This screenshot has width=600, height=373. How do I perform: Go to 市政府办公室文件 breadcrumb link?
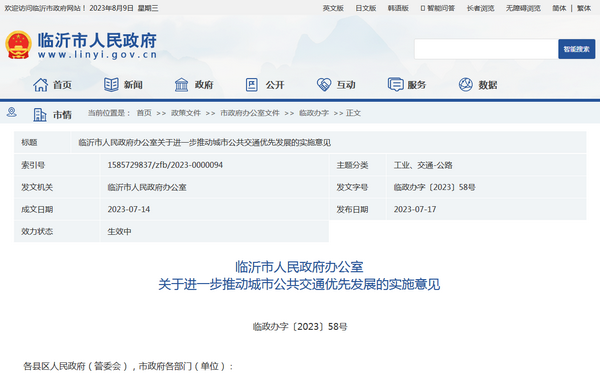click(x=250, y=113)
